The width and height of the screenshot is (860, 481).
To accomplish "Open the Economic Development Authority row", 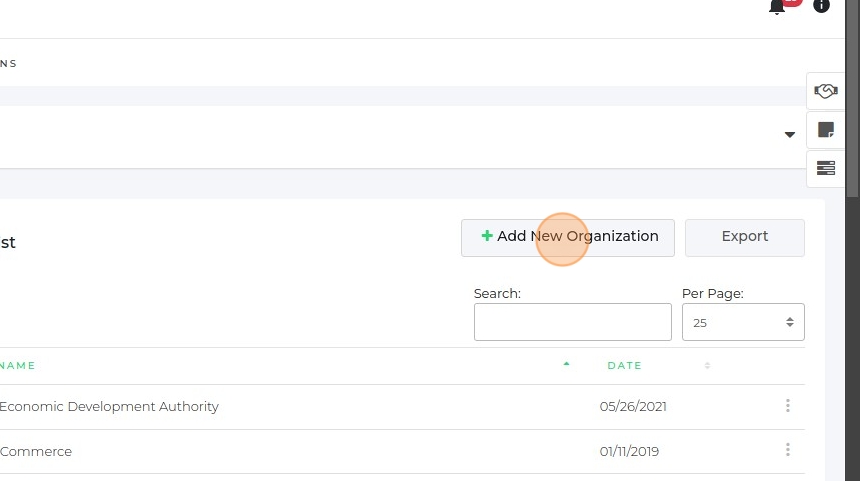I will tap(109, 407).
